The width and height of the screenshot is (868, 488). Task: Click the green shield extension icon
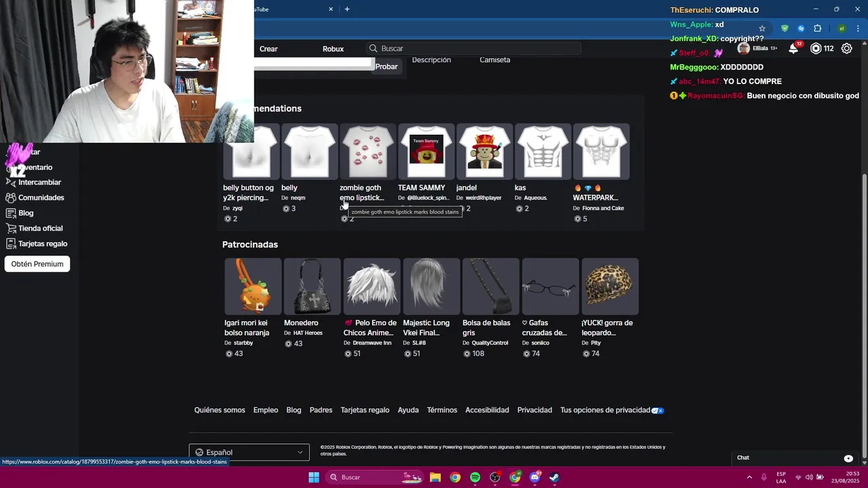pyautogui.click(x=785, y=28)
